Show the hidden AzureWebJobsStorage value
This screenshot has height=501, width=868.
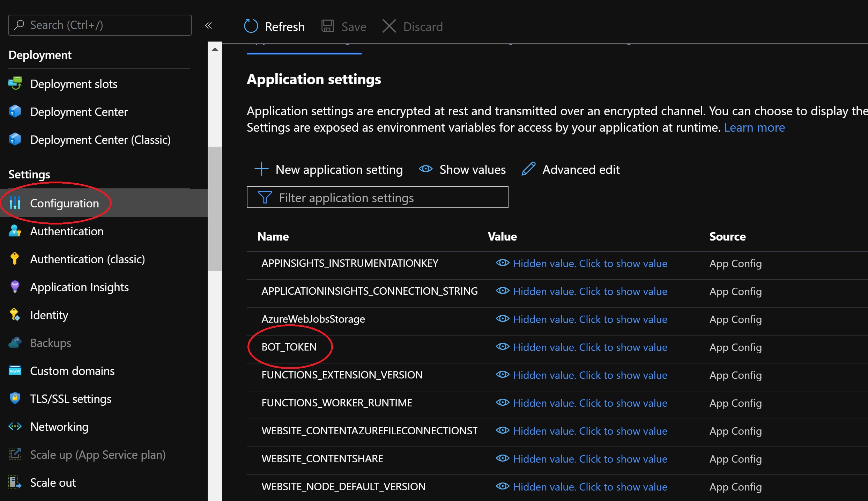[x=589, y=319]
